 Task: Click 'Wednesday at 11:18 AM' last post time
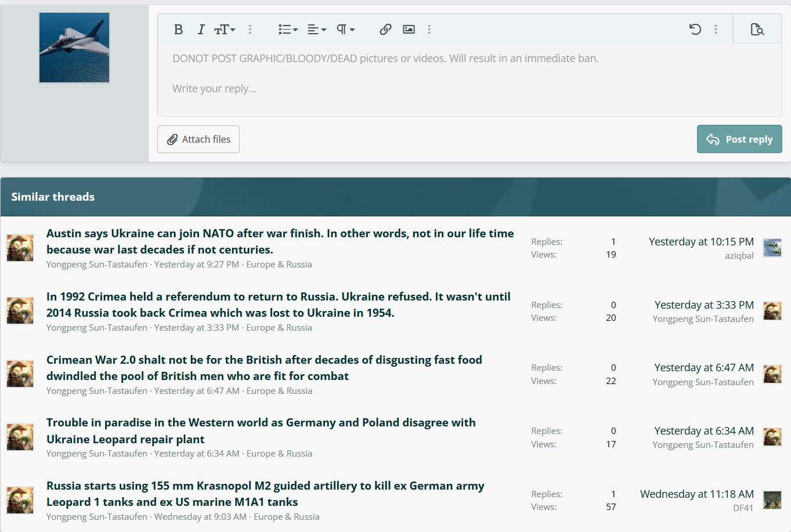697,494
